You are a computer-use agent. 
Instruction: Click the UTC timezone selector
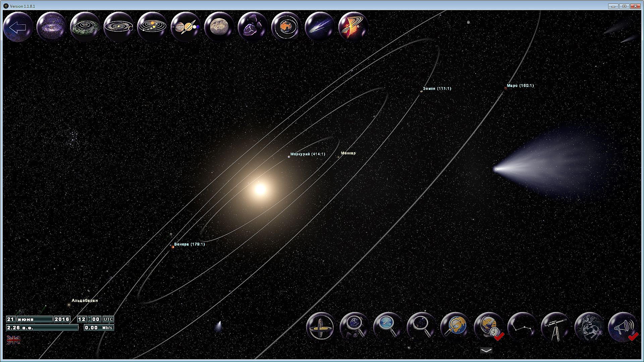(x=108, y=319)
